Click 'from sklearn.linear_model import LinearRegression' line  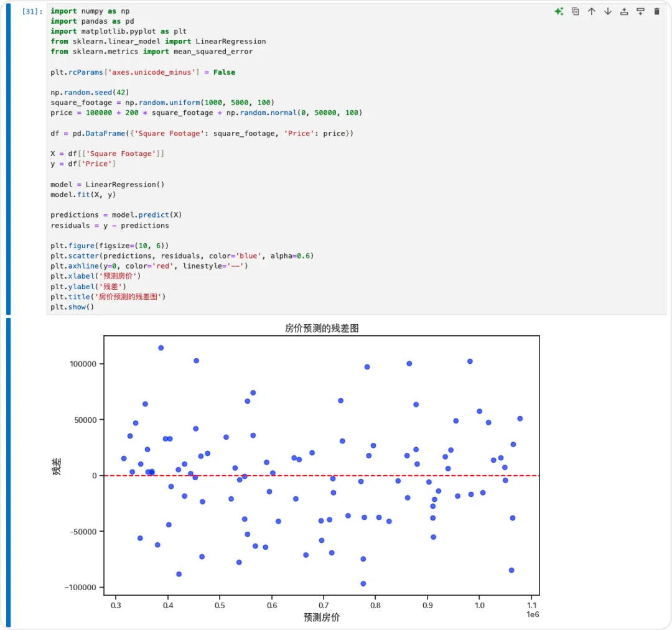point(158,42)
